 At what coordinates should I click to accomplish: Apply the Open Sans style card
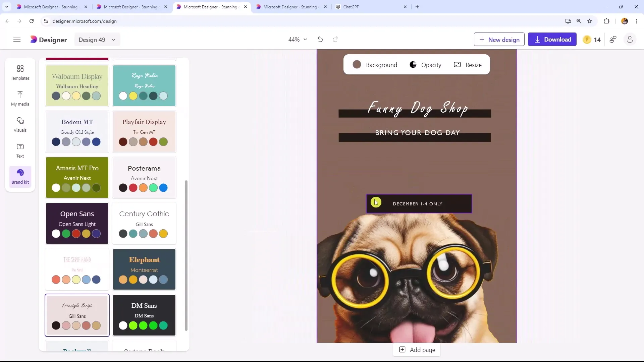click(77, 224)
